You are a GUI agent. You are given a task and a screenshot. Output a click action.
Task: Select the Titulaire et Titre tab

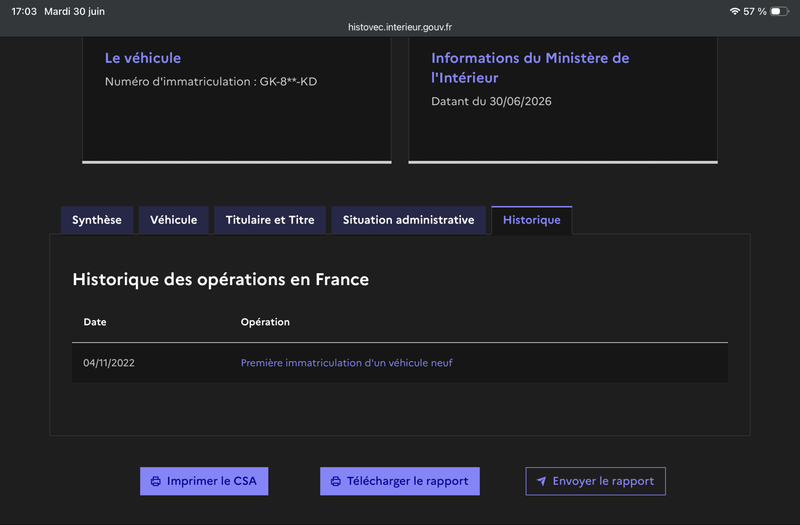click(x=270, y=220)
